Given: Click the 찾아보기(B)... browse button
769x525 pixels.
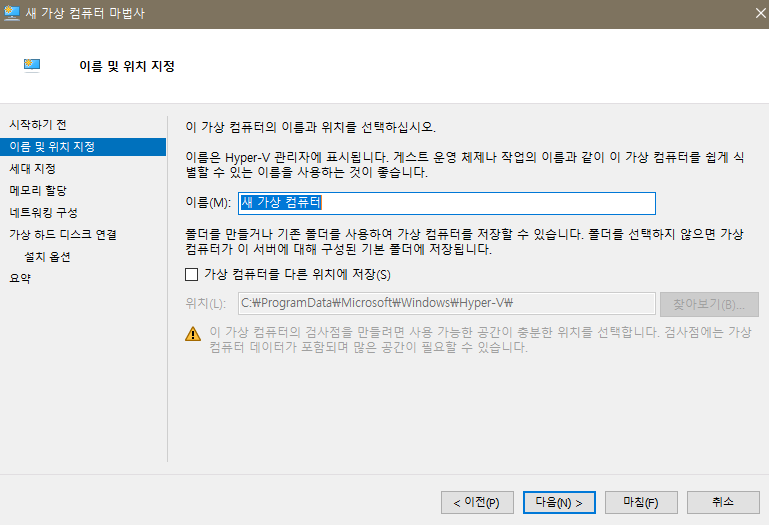Looking at the screenshot, I should click(x=709, y=304).
